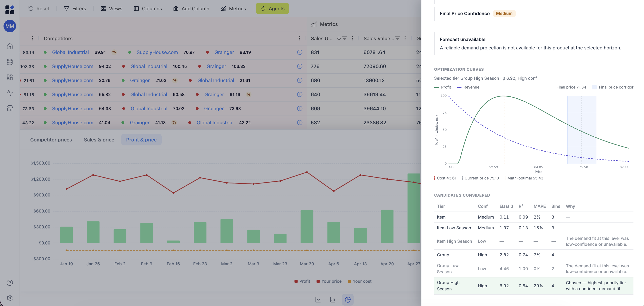Open the Competitors column options menu

(x=300, y=38)
